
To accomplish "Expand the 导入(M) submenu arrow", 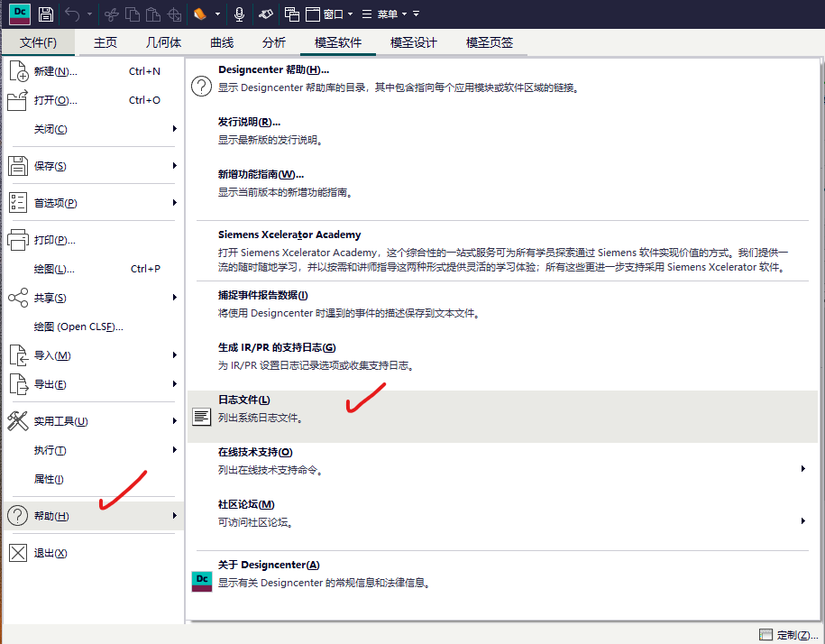I will click(x=174, y=355).
